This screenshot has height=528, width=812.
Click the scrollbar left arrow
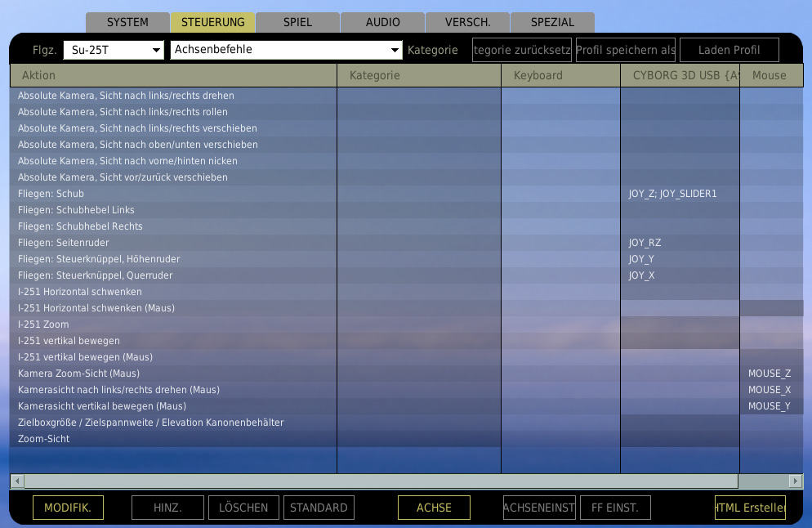[17, 481]
